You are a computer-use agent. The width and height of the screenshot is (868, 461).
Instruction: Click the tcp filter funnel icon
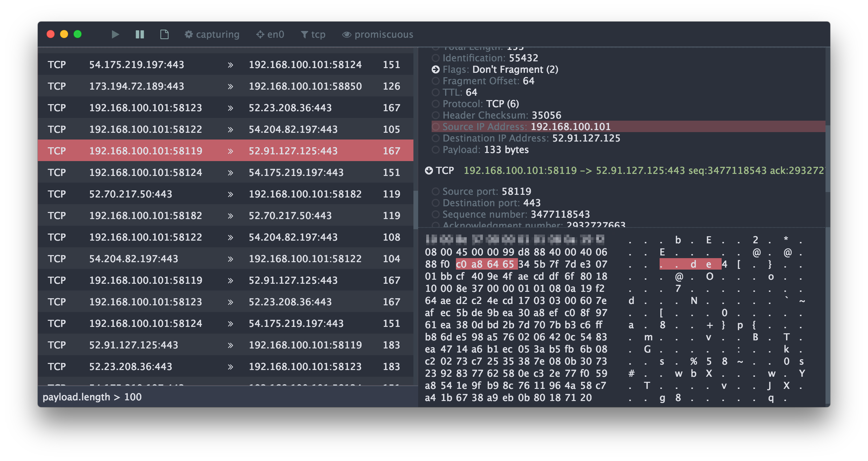pyautogui.click(x=304, y=34)
